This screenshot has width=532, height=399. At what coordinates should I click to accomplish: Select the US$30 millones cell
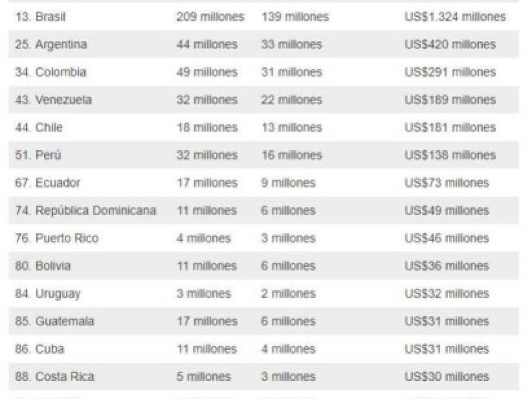[447, 377]
